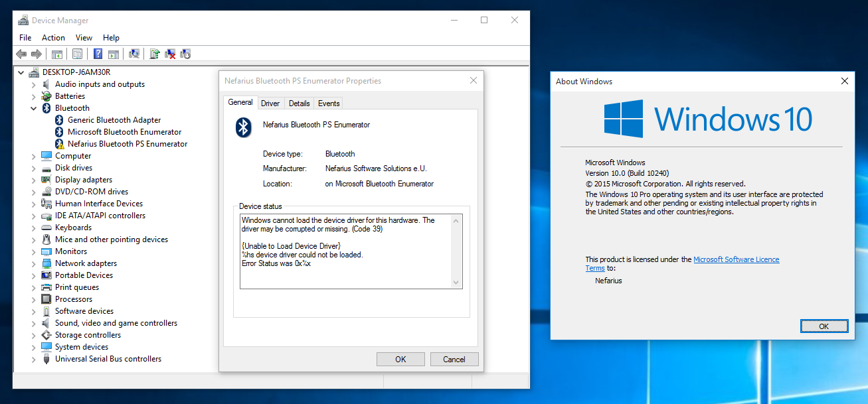The height and width of the screenshot is (404, 868).
Task: Click the Show/Hide console tree toolbar icon
Action: point(56,54)
